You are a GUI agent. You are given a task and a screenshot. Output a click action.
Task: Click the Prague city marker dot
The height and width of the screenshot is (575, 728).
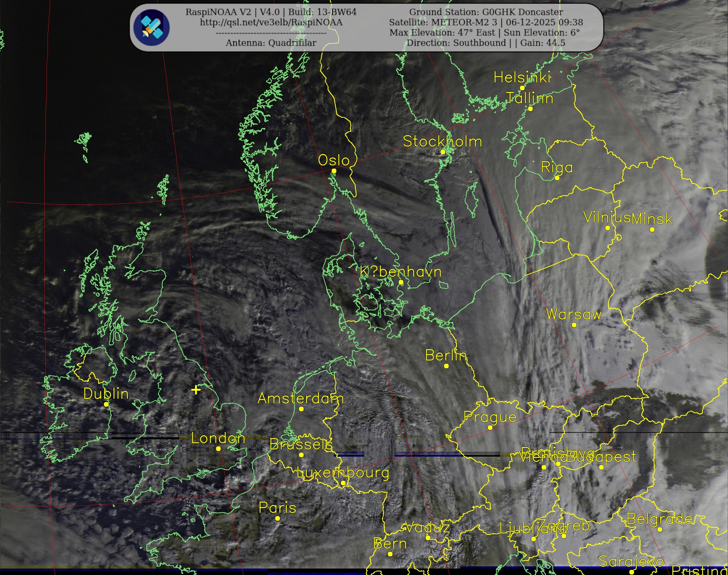490,427
